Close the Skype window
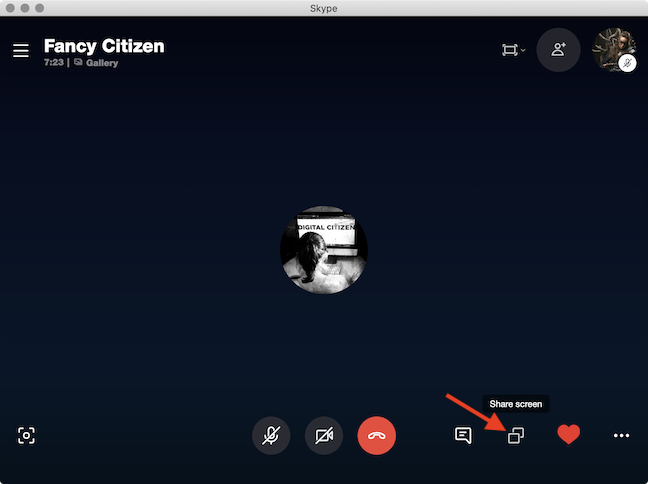This screenshot has height=484, width=648. (10, 8)
